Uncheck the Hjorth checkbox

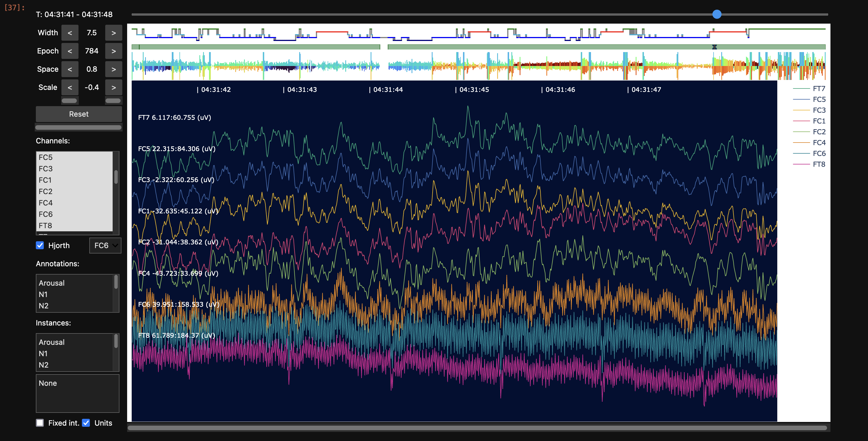pos(40,245)
